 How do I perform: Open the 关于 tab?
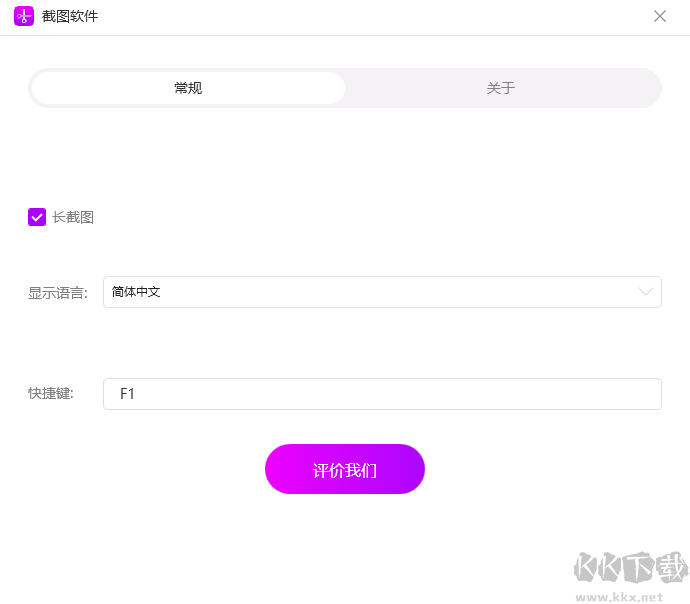(x=501, y=88)
